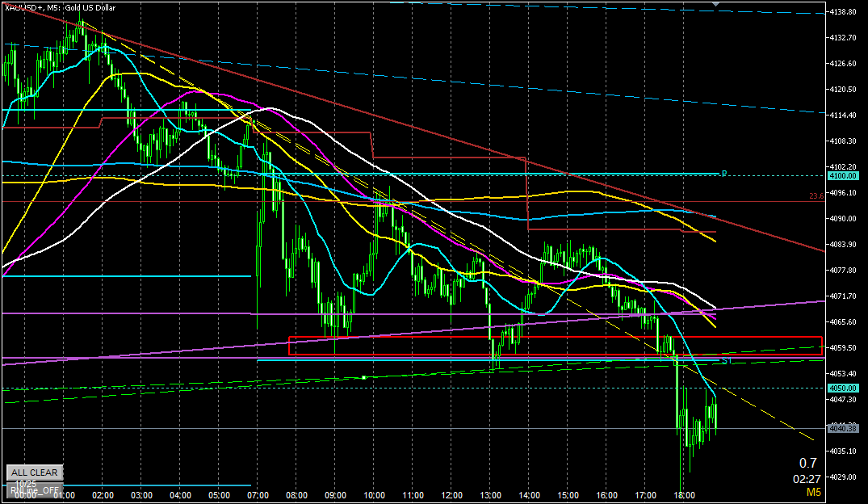Click the 07:00 time axis label

[x=258, y=495]
